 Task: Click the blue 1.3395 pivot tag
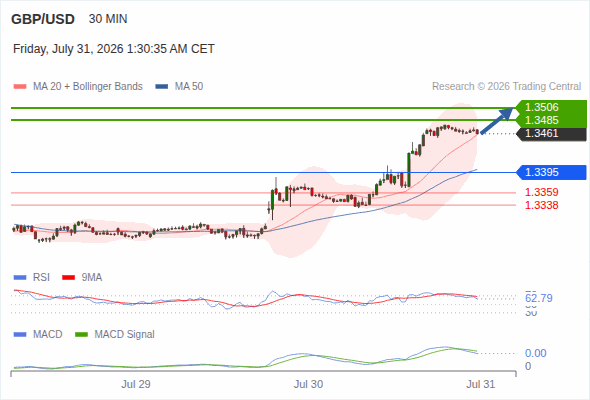pos(551,172)
